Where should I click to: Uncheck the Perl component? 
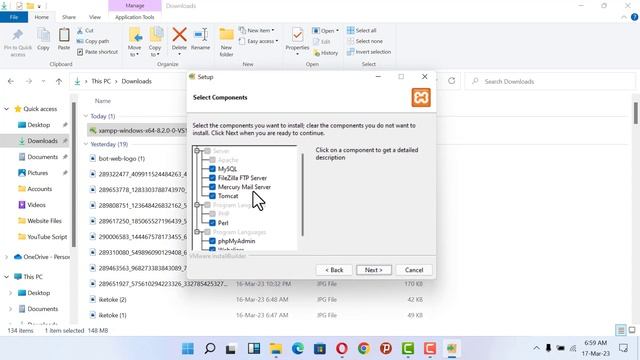coord(212,223)
